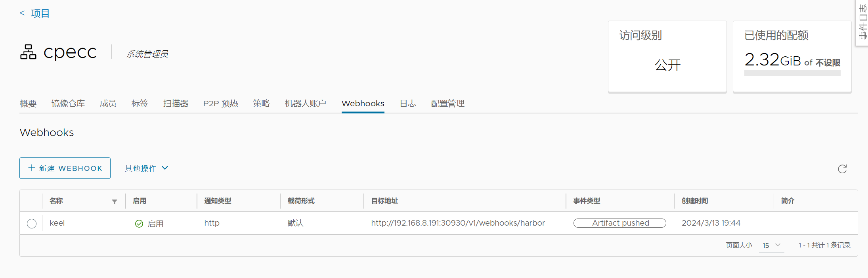868x278 pixels.
Task: Click the storage quota usage bar
Action: click(x=792, y=73)
